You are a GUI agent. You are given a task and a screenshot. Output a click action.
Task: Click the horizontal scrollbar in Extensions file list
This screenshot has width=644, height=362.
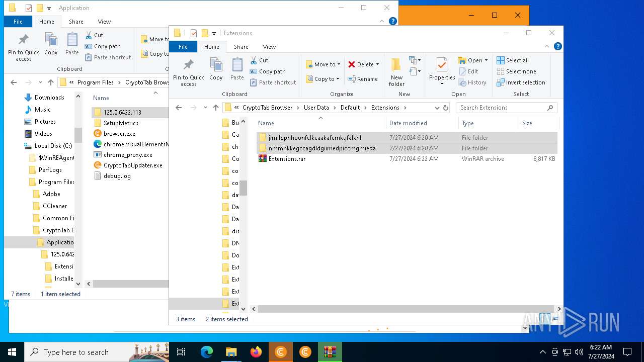tap(405, 309)
